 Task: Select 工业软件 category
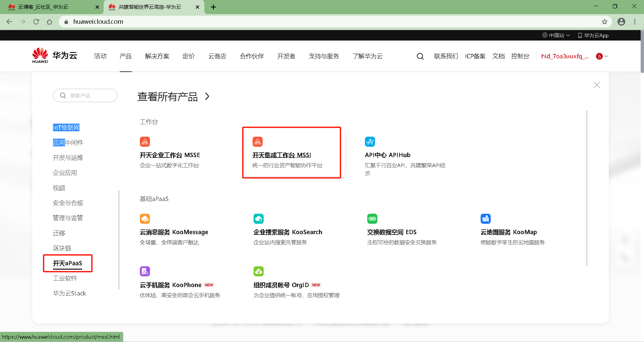coord(65,278)
